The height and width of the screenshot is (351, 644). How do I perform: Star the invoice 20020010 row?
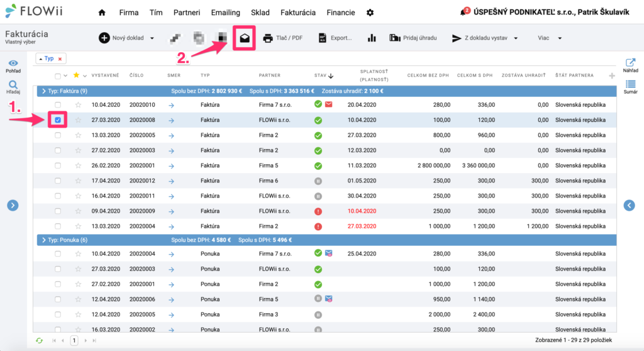[78, 105]
